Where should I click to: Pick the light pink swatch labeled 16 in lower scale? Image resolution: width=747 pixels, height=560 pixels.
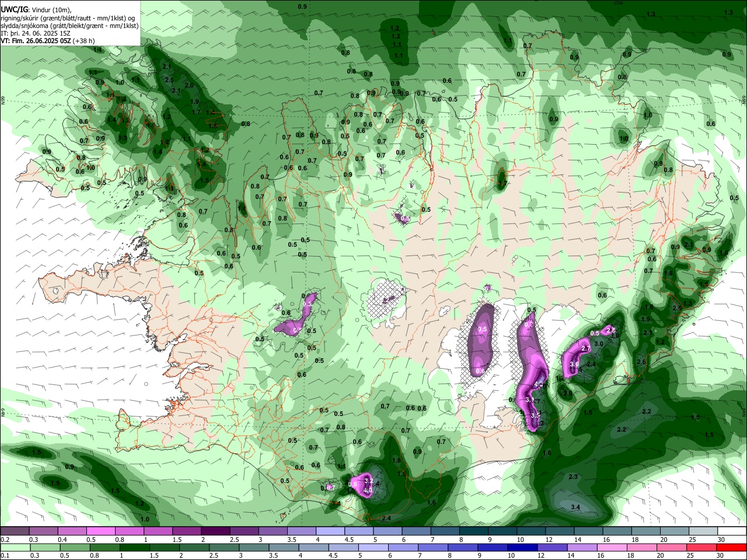[x=612, y=547]
